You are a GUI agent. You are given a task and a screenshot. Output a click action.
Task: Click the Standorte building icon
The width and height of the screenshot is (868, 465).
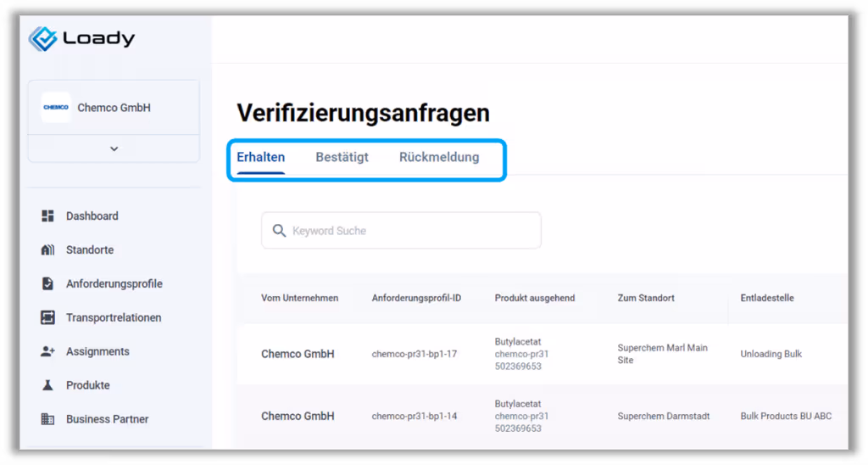click(47, 249)
